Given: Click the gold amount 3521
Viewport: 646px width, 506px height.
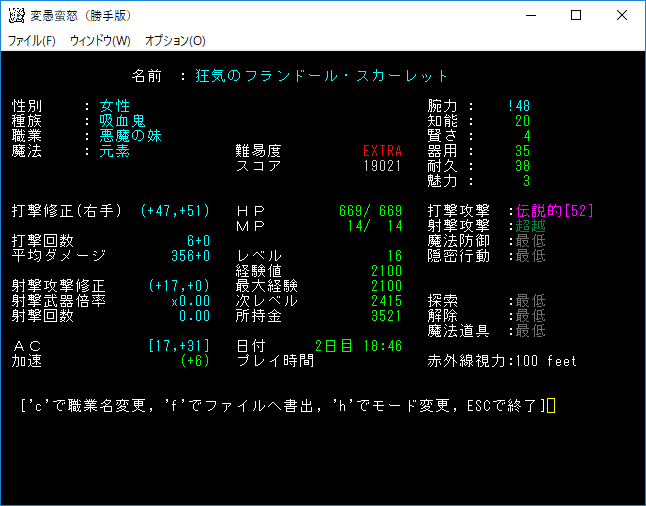Looking at the screenshot, I should coord(386,316).
